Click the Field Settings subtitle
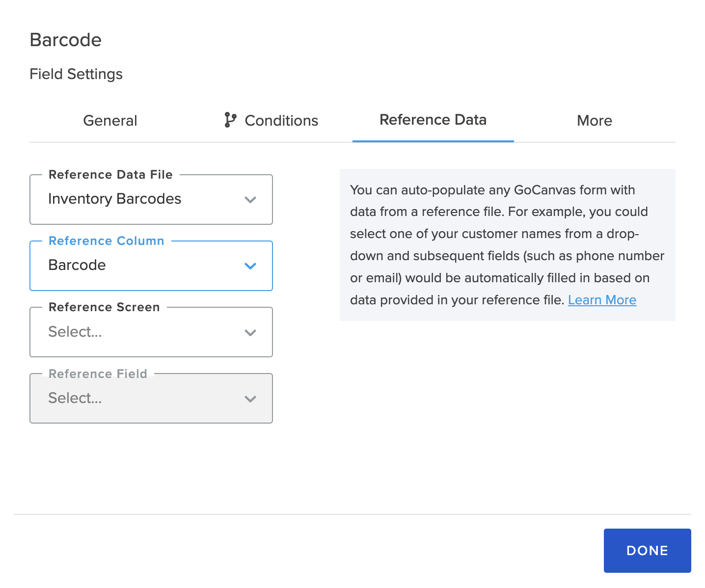This screenshot has height=588, width=705. (x=76, y=74)
